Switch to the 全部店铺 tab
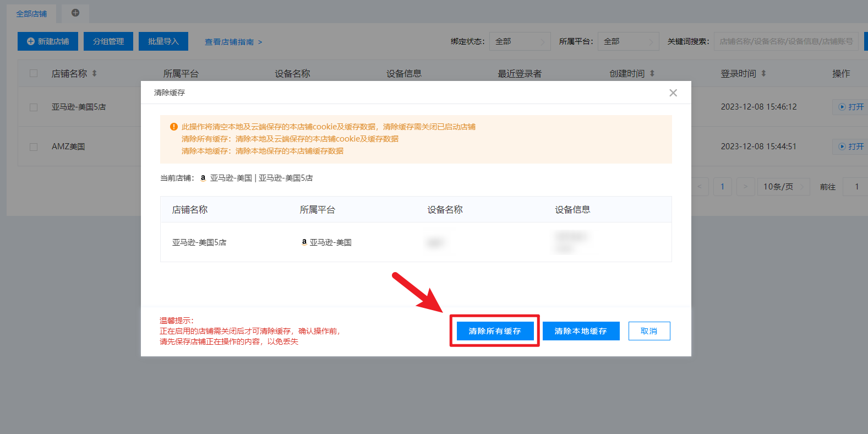 pyautogui.click(x=31, y=14)
